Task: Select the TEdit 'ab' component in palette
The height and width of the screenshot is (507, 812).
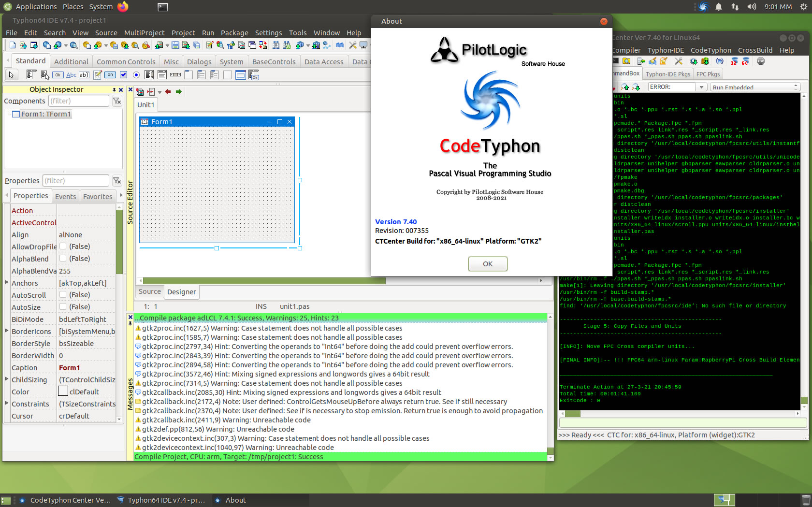Action: click(84, 75)
